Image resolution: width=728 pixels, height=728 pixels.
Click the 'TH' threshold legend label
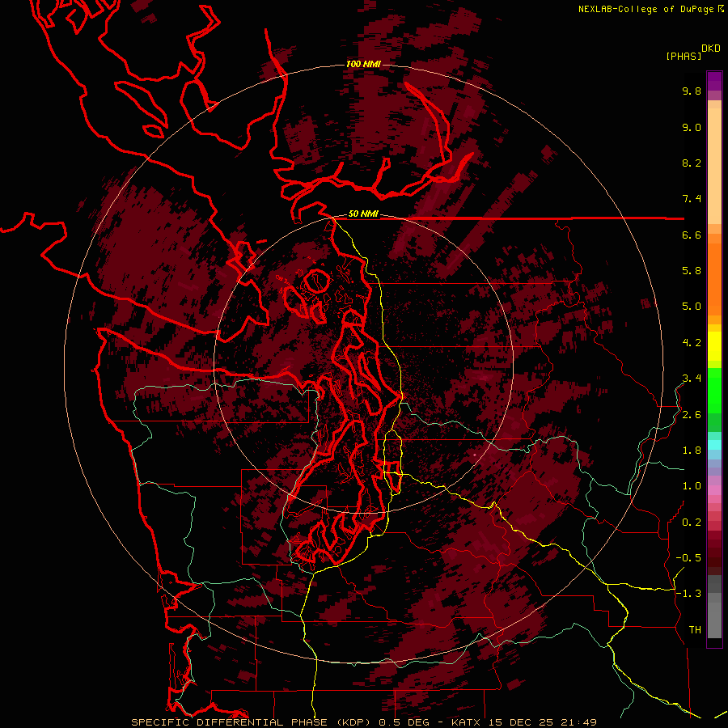695,630
